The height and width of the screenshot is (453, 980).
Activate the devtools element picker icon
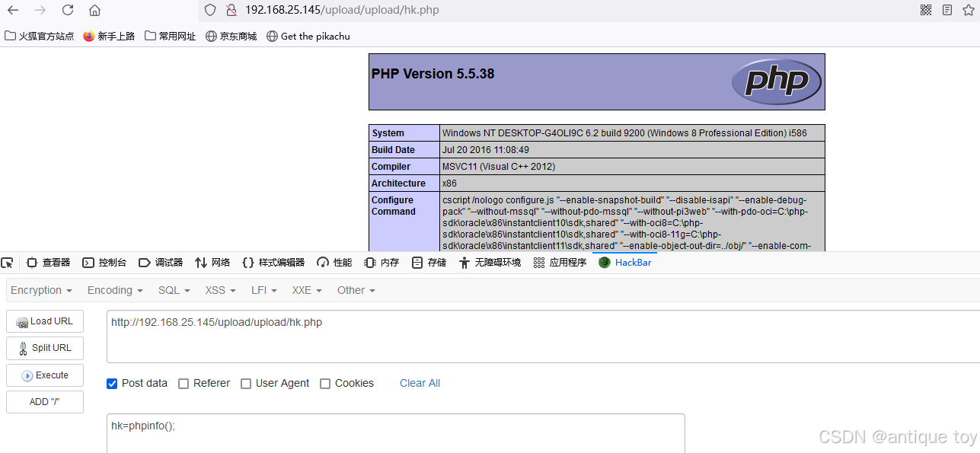pyautogui.click(x=8, y=263)
